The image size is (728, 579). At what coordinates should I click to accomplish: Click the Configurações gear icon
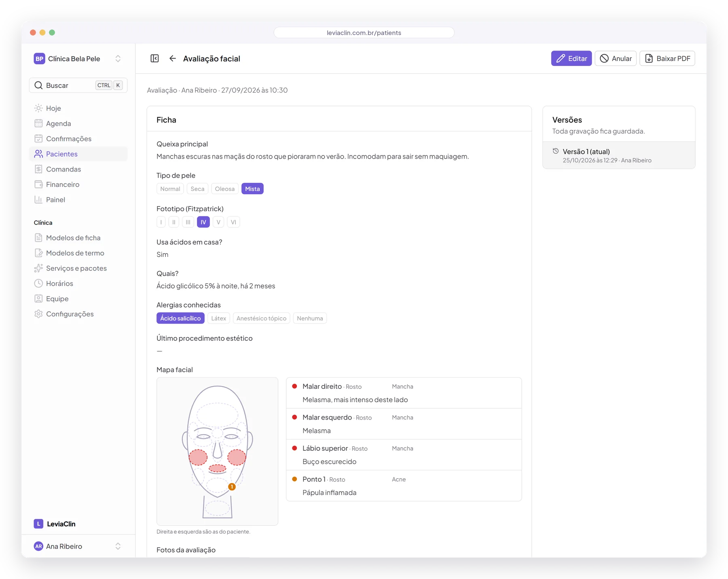coord(38,314)
